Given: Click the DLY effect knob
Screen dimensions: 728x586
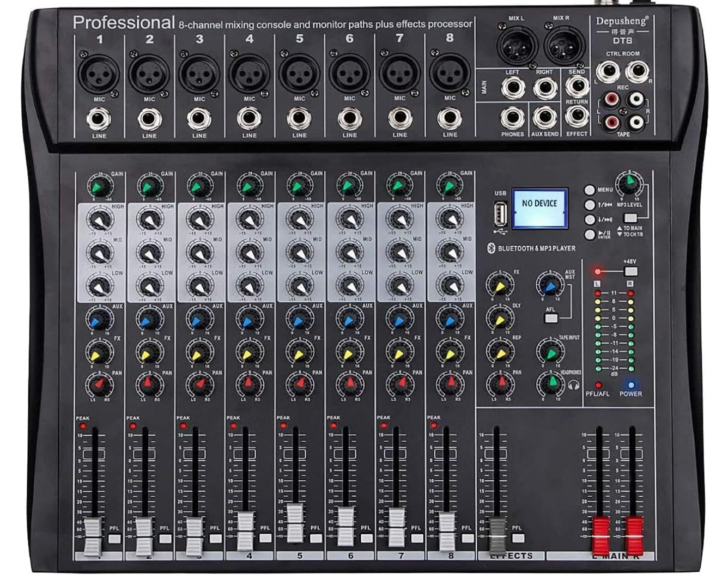Looking at the screenshot, I should 500,318.
